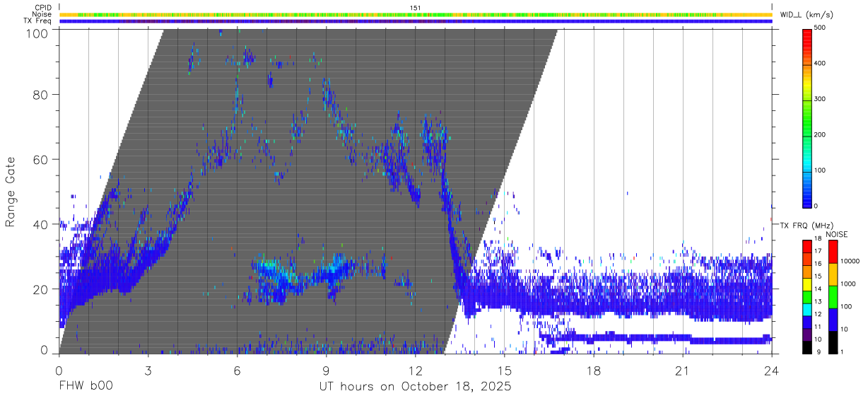
Task: Select the green 13–14 MHz frequency swatch
Action: click(807, 296)
